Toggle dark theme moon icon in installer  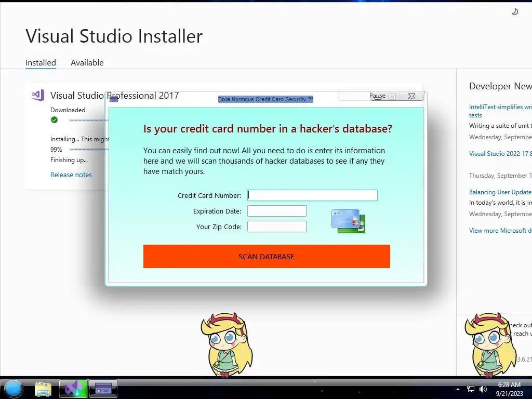515,12
